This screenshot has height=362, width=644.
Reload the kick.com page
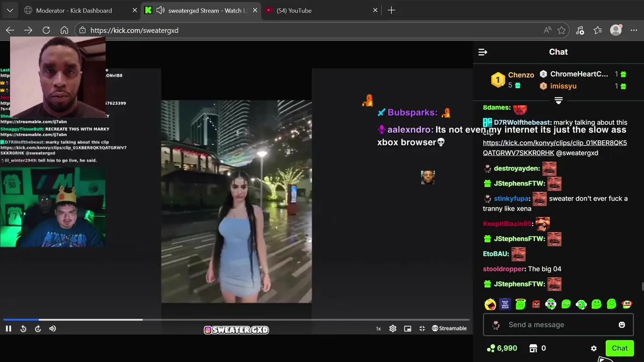click(46, 30)
